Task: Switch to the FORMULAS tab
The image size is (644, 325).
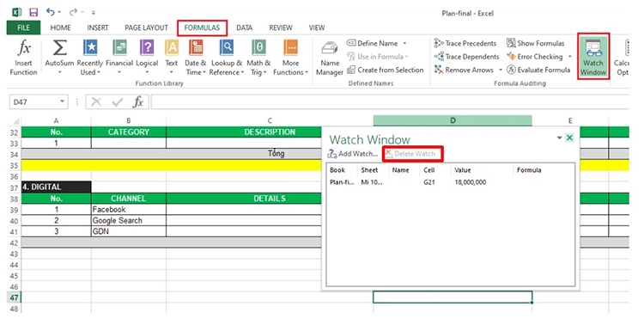Action: click(x=202, y=28)
